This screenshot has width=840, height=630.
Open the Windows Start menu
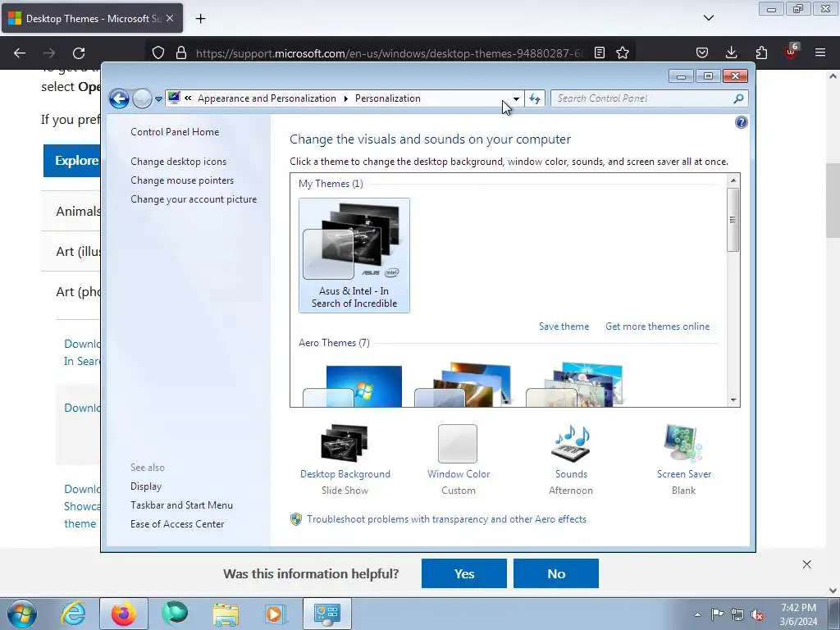[x=21, y=614]
